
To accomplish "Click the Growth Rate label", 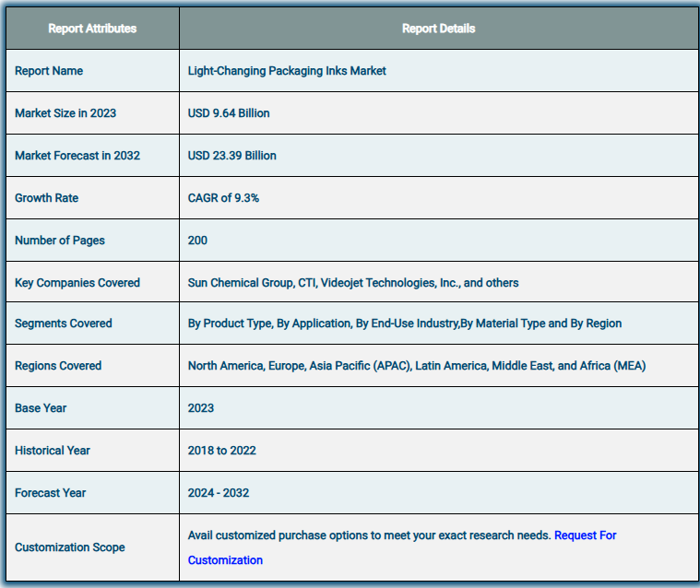I will point(46,198).
